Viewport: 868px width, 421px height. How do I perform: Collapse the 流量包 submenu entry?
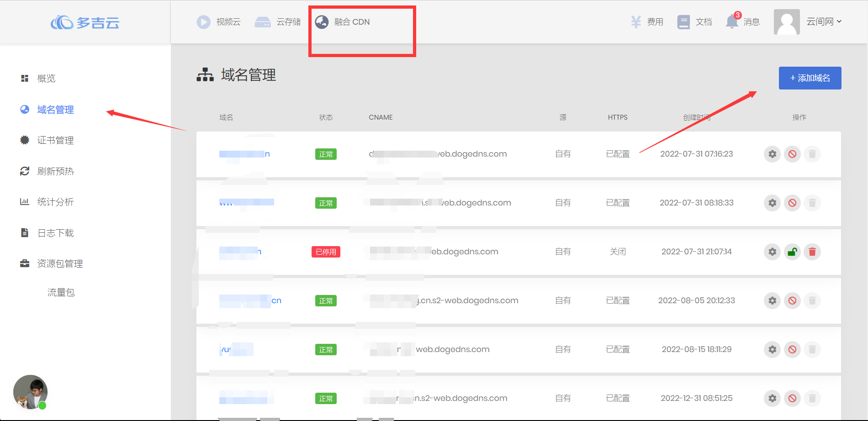pyautogui.click(x=61, y=292)
